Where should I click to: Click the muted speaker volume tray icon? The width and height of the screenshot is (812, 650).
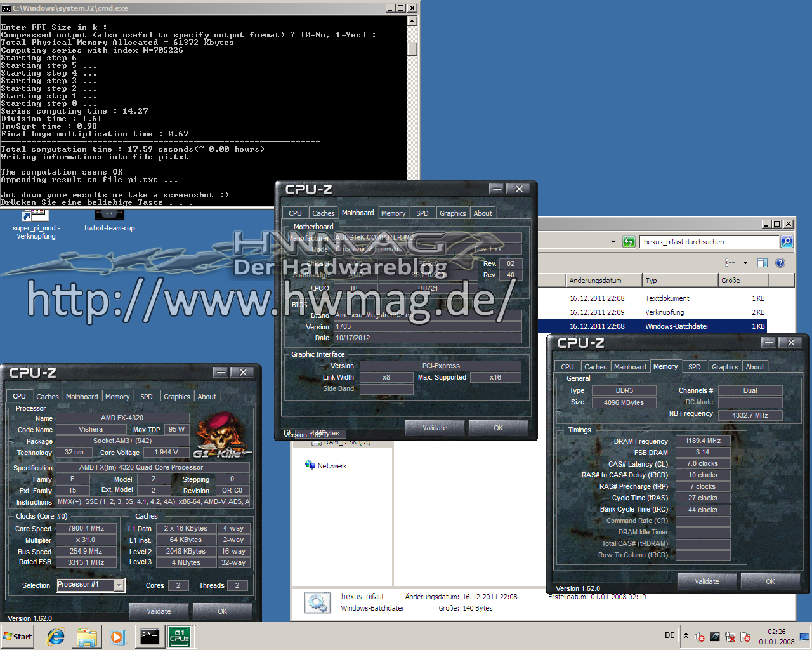tap(700, 637)
